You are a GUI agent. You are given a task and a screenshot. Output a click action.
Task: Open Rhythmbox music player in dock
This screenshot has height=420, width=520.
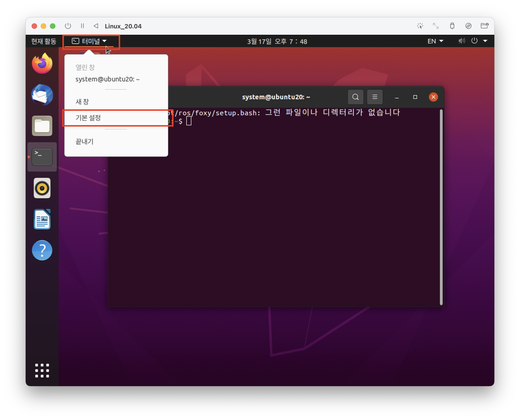tap(42, 188)
